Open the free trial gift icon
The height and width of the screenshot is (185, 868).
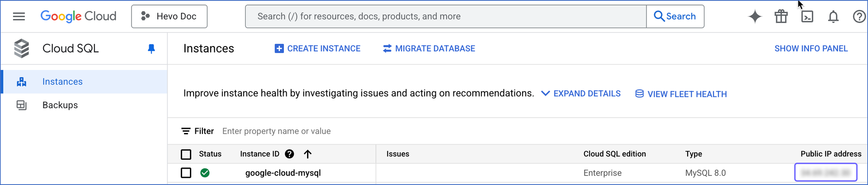[x=781, y=17]
